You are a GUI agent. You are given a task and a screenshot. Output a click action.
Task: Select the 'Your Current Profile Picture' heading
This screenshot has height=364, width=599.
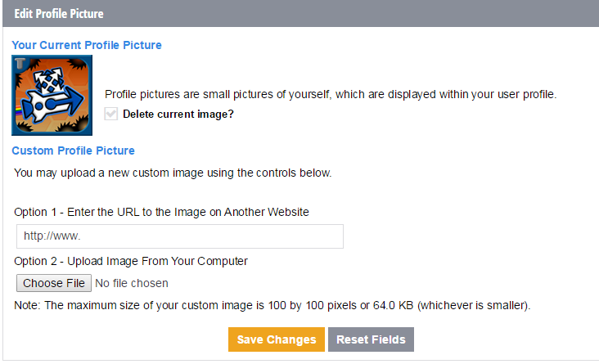click(87, 45)
